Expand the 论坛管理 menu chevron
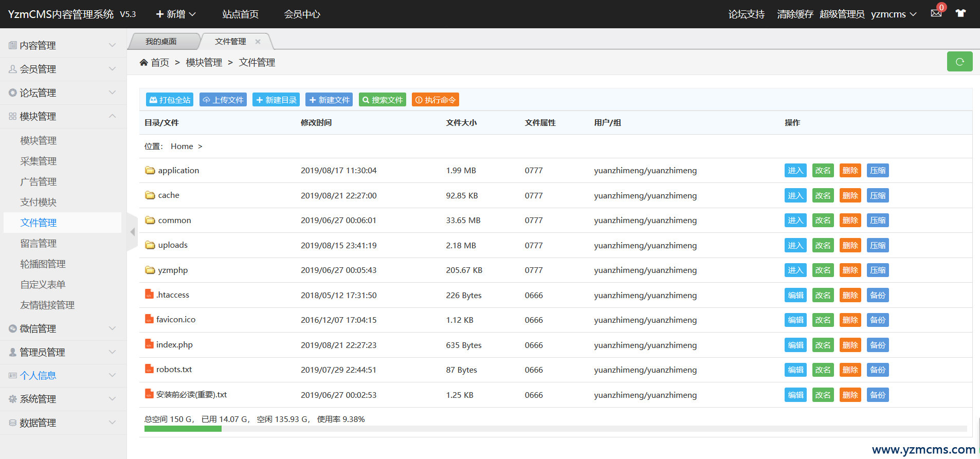980x459 pixels. [x=112, y=93]
